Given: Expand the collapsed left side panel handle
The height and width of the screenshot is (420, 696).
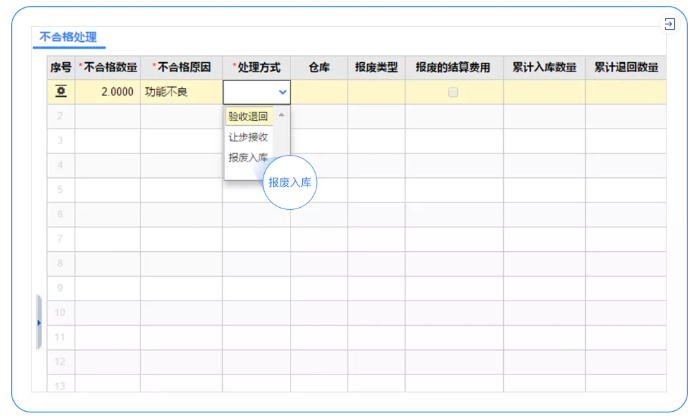Looking at the screenshot, I should click(39, 322).
